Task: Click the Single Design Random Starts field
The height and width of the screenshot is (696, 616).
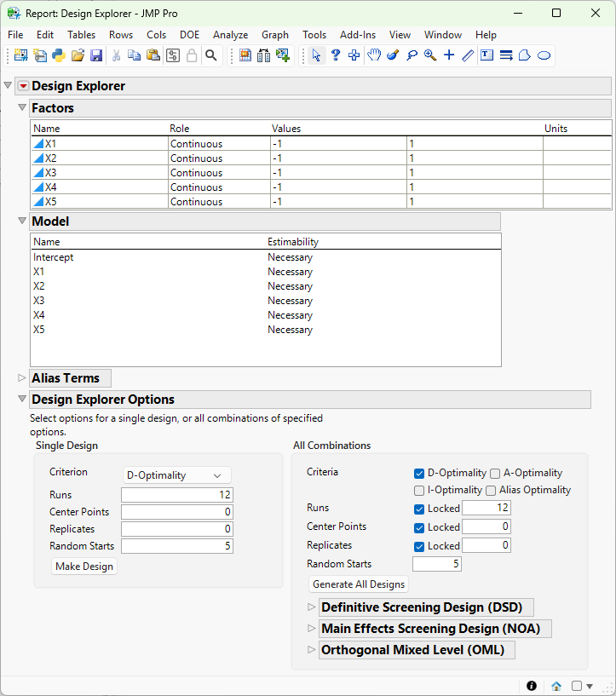Action: click(x=177, y=546)
